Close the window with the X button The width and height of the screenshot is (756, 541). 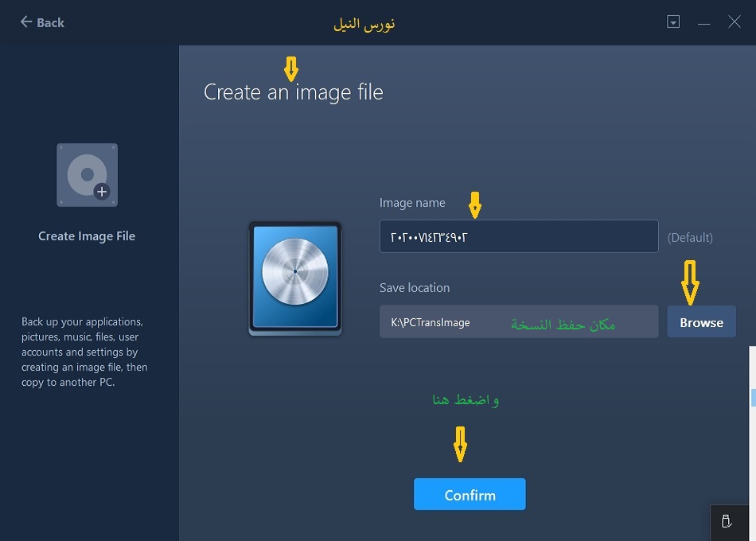(x=735, y=22)
